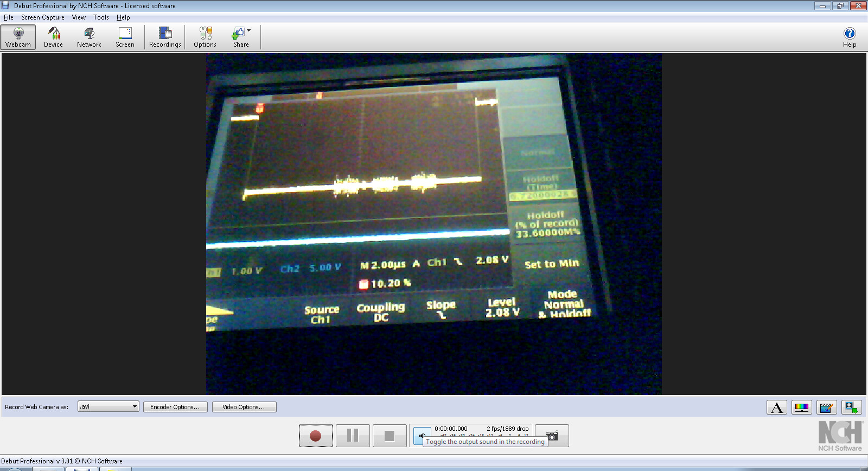Open the webcam overlay icon
The width and height of the screenshot is (868, 471).
(851, 407)
